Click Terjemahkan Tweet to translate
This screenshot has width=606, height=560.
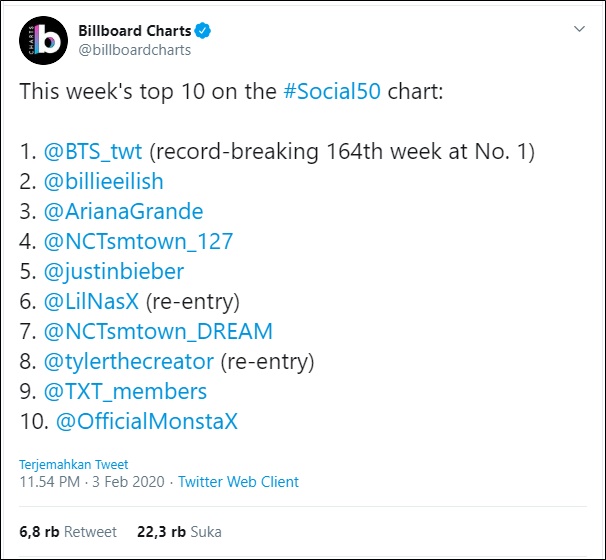(73, 465)
